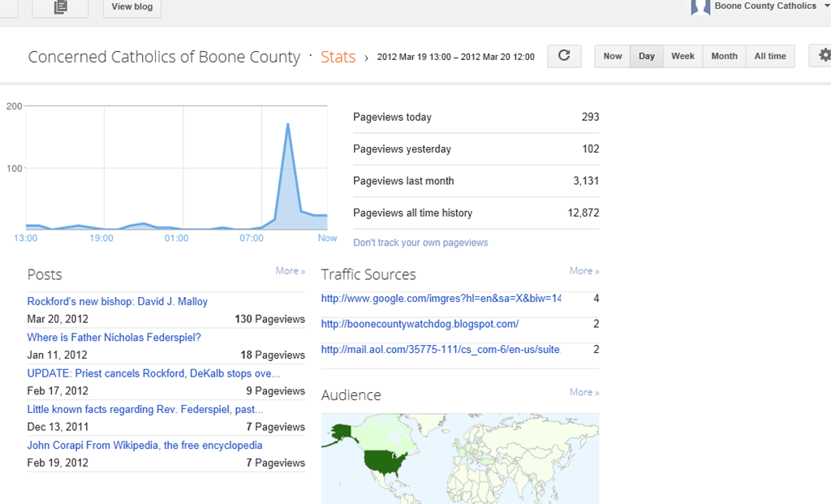Click the 07:00 chart axis label

252,238
